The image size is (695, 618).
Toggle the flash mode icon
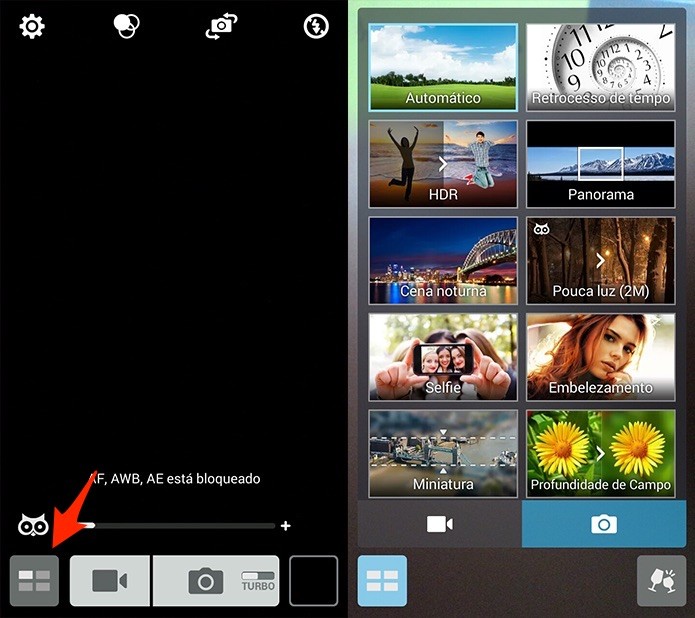point(316,26)
